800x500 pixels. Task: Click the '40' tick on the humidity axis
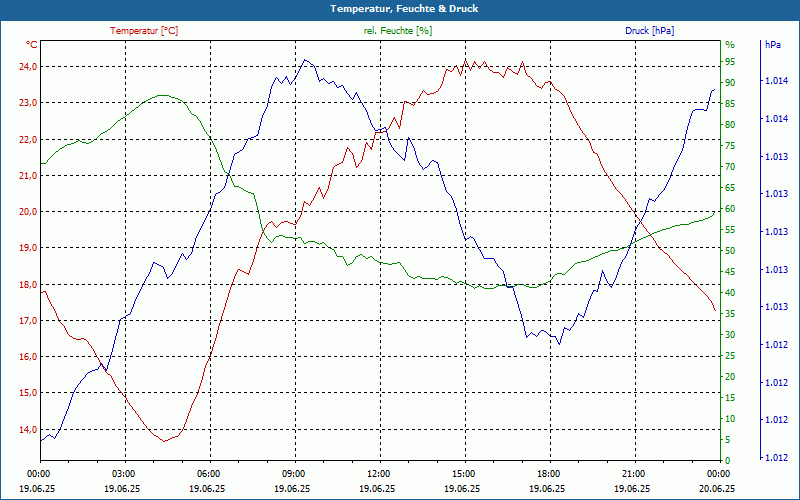point(730,292)
